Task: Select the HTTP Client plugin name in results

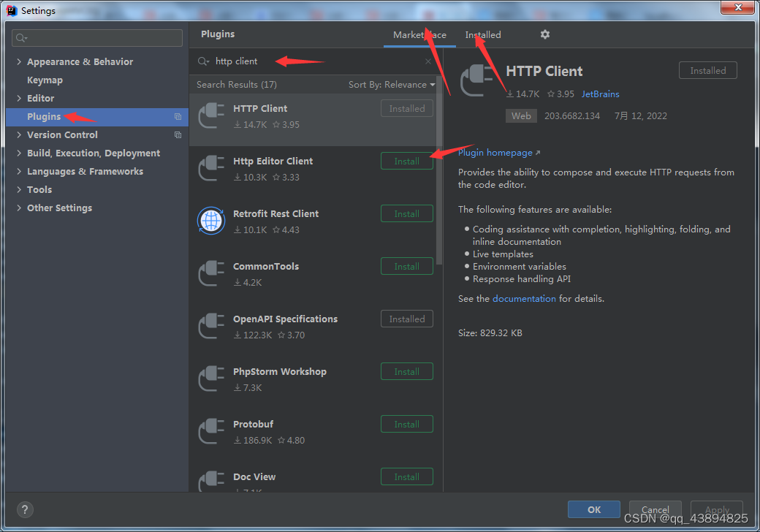Action: pos(260,109)
